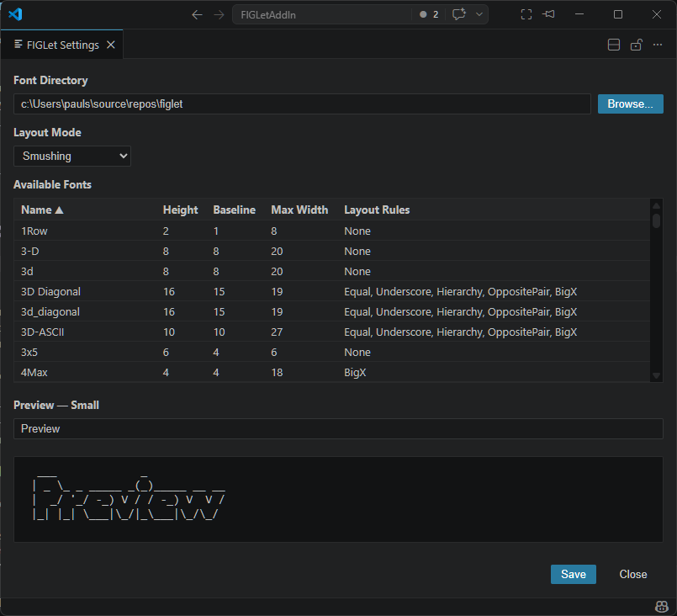The image size is (677, 616).
Task: Click the BigX layout rule for 4Max
Action: [x=355, y=372]
